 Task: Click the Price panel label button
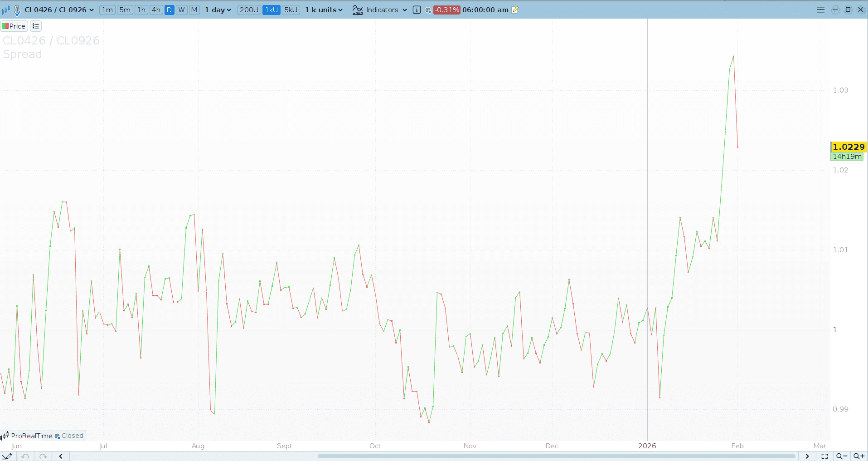14,26
